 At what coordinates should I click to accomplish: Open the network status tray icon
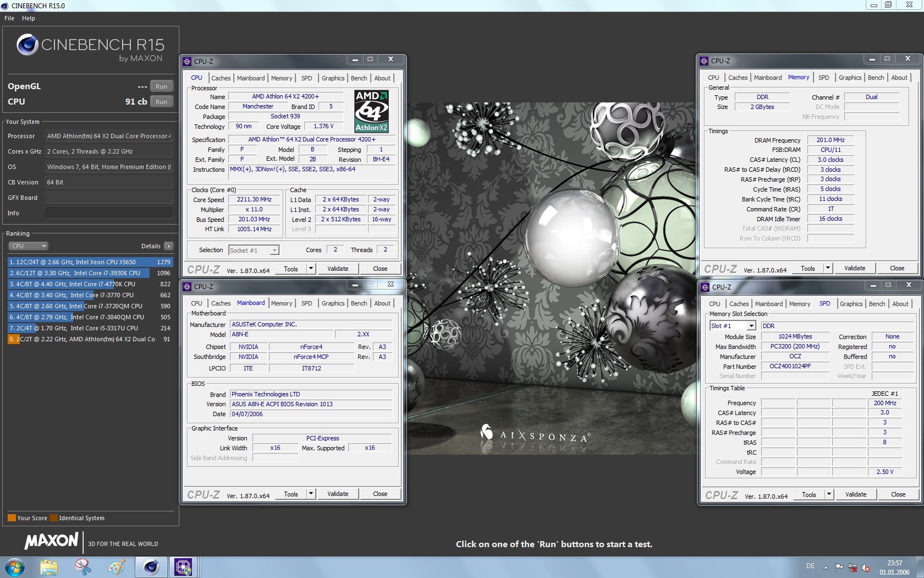click(x=853, y=567)
